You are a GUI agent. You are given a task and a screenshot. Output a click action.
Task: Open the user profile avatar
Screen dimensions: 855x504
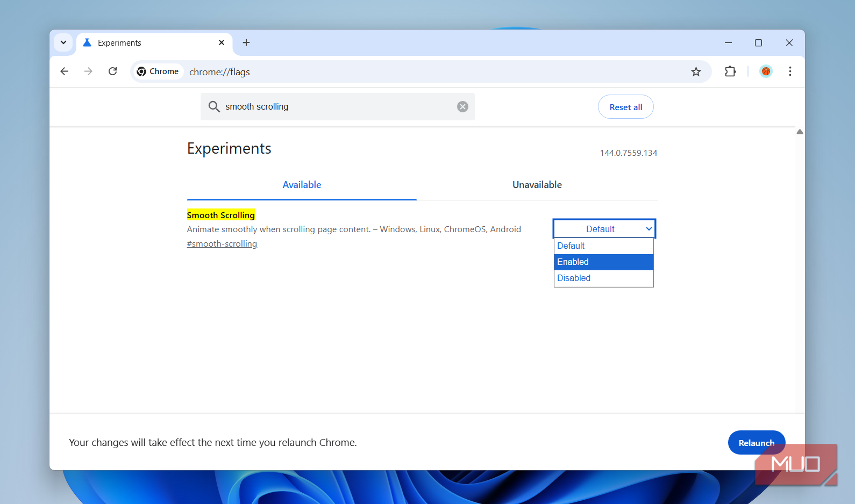tap(765, 71)
